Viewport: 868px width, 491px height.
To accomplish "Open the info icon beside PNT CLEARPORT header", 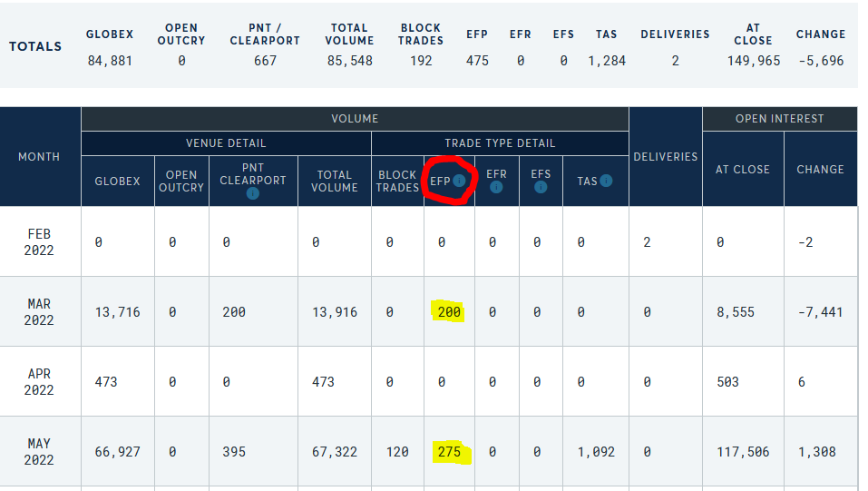I will (x=252, y=193).
